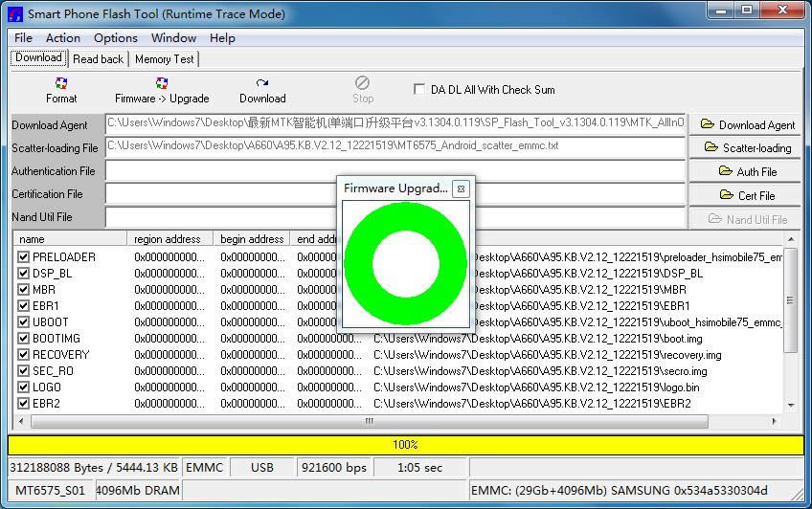This screenshot has width=812, height=509.
Task: Uncheck the BOOTIMG entry
Action: click(24, 339)
